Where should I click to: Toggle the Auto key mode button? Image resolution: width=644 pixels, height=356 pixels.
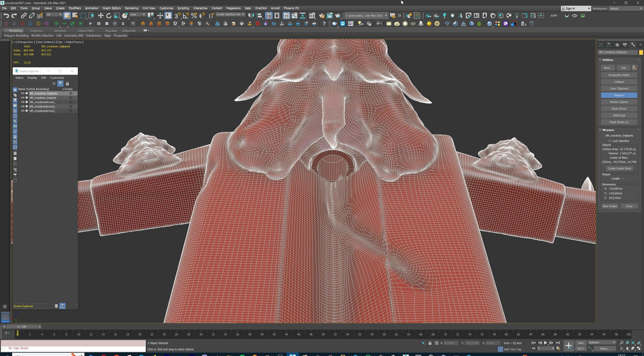[581, 343]
